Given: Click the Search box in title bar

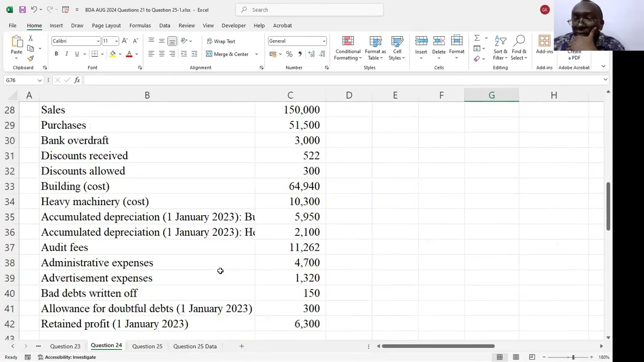Looking at the screenshot, I should [x=309, y=10].
